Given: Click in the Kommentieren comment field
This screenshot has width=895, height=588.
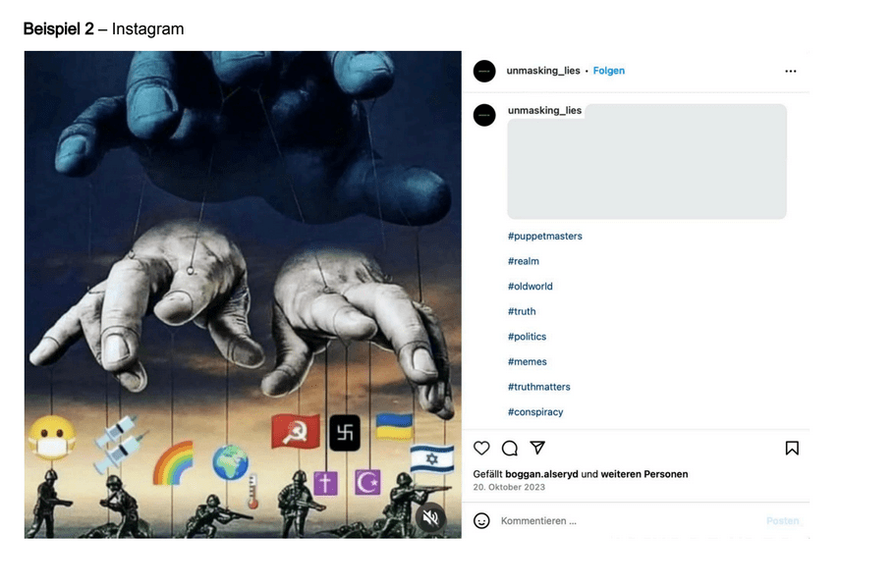Looking at the screenshot, I should click(628, 520).
